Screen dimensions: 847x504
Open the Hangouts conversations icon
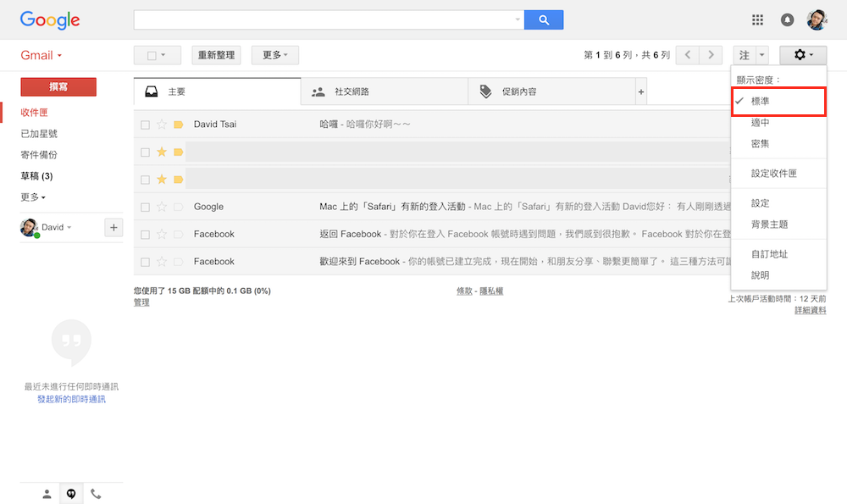[x=71, y=494]
